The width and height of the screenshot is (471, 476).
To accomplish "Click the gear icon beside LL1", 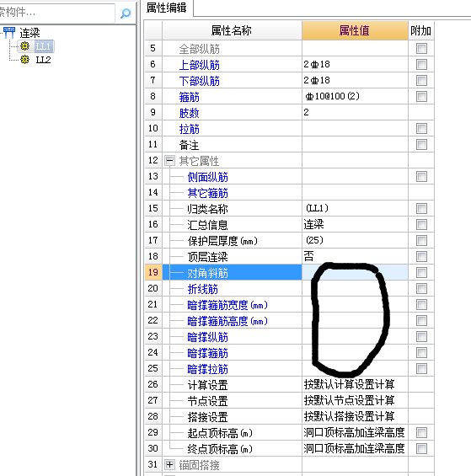I will coord(25,46).
